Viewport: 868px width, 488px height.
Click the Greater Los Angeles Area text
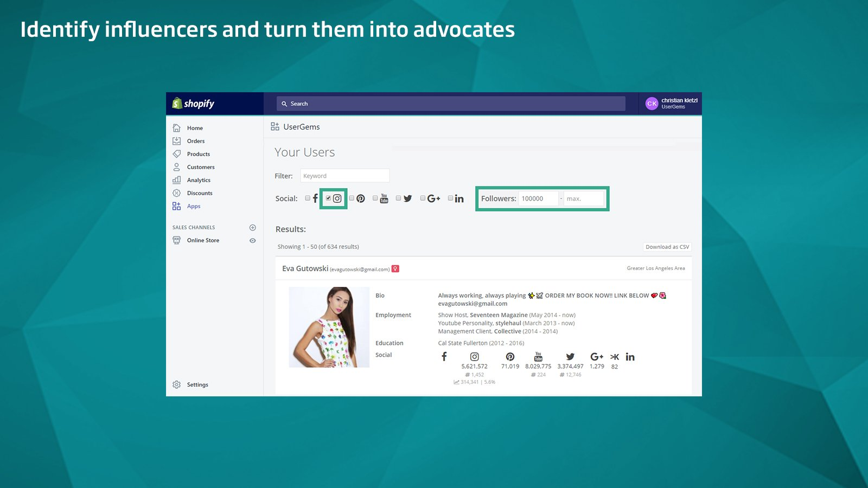point(656,268)
